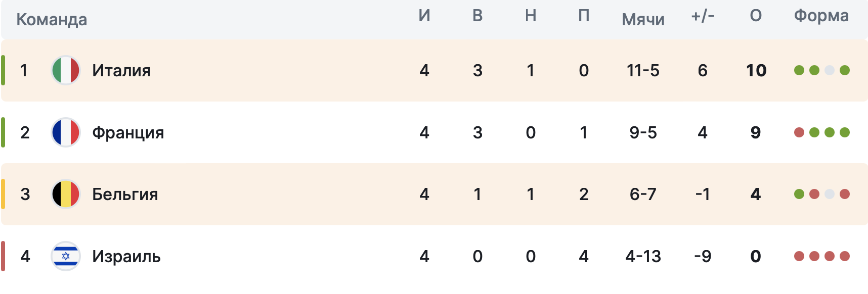Click the О points column header
Image resolution: width=868 pixels, height=294 pixels.
click(x=756, y=16)
